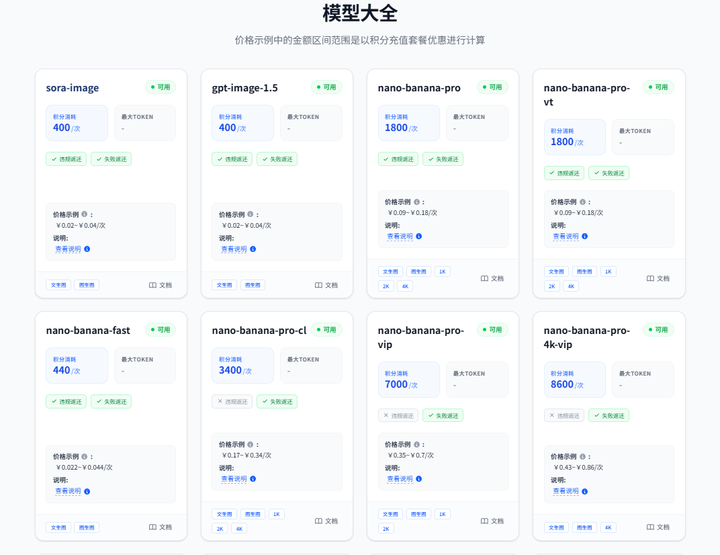Open 文档 book icon on nano-banana-pro card
The width and height of the screenshot is (720, 555).
485,278
